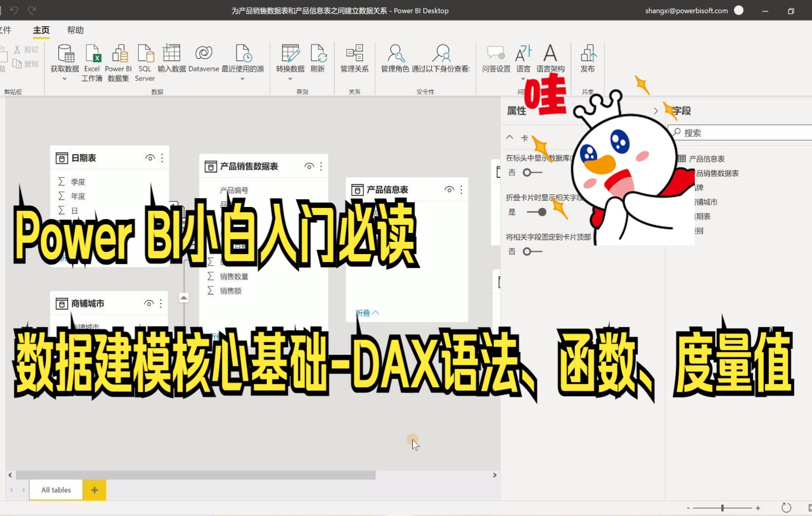Zoom in with the plus button
Screen dimensions: 812x516
coord(758,508)
